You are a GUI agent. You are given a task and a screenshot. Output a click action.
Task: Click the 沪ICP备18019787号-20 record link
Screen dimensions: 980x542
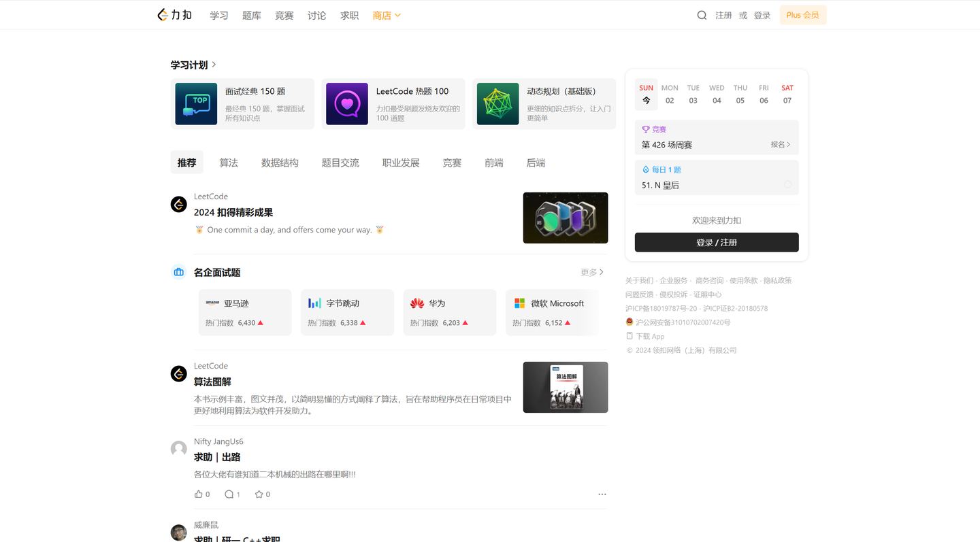pos(661,308)
